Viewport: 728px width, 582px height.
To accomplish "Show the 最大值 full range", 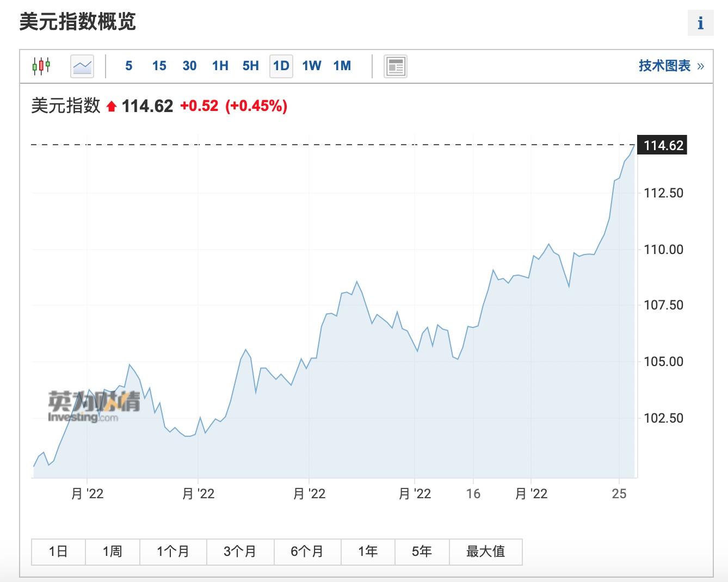I will (x=485, y=552).
